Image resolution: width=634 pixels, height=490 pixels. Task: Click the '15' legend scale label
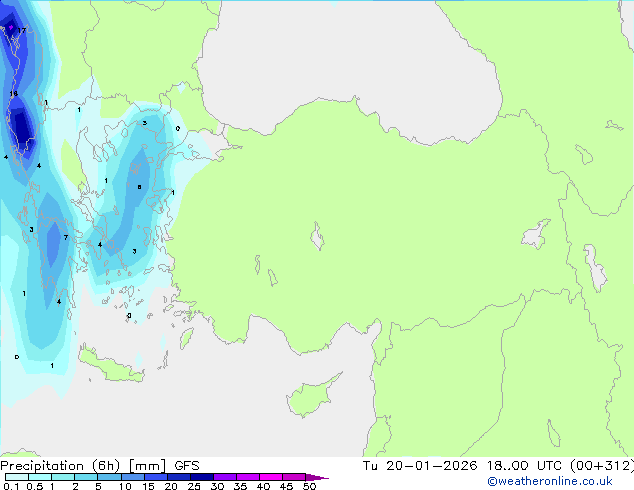(148, 486)
